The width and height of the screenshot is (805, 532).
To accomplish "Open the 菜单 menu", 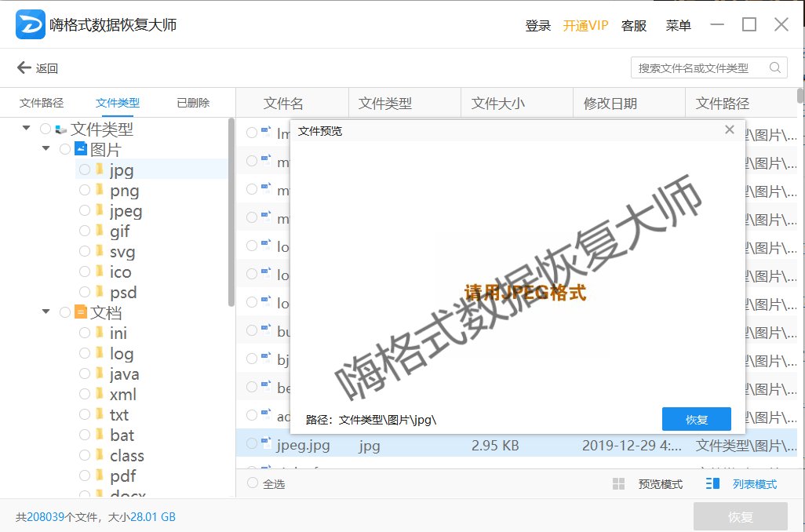I will tap(678, 25).
